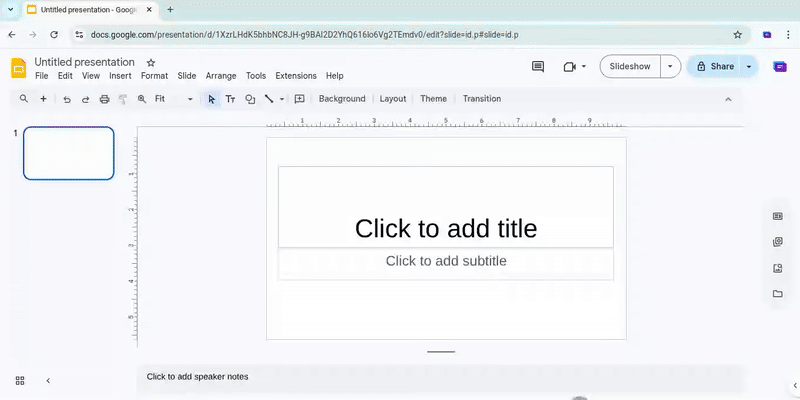The width and height of the screenshot is (800, 400).
Task: Select slide 1 thumbnail
Action: (69, 153)
